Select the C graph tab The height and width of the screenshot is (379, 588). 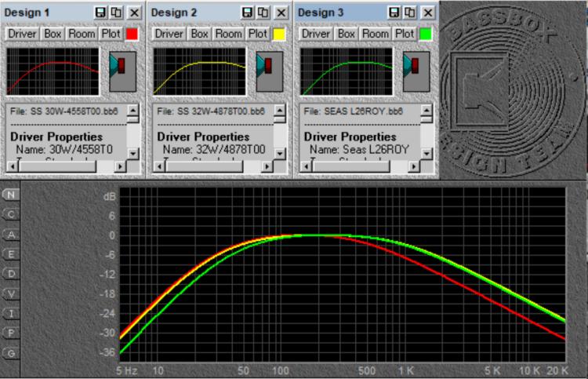point(11,215)
